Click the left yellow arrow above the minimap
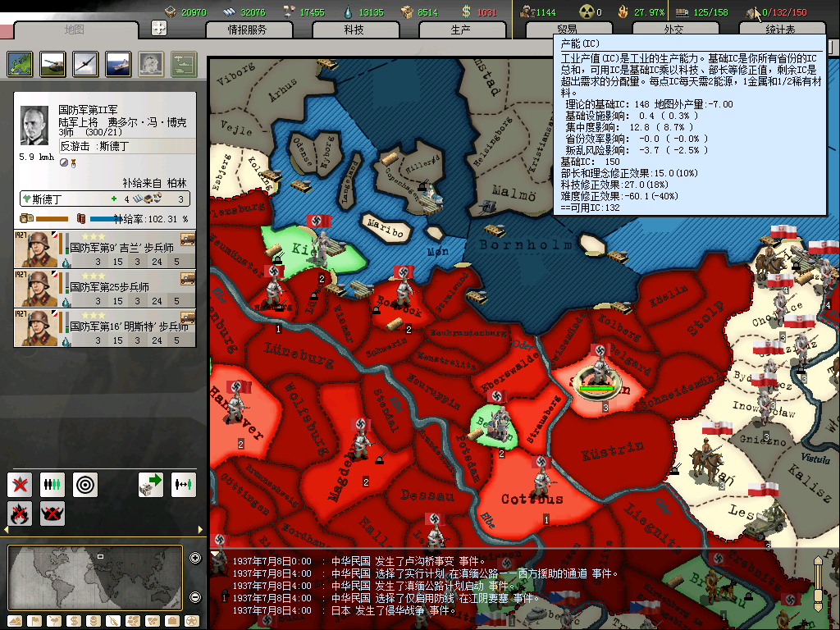Image resolution: width=840 pixels, height=630 pixels. coord(6,530)
